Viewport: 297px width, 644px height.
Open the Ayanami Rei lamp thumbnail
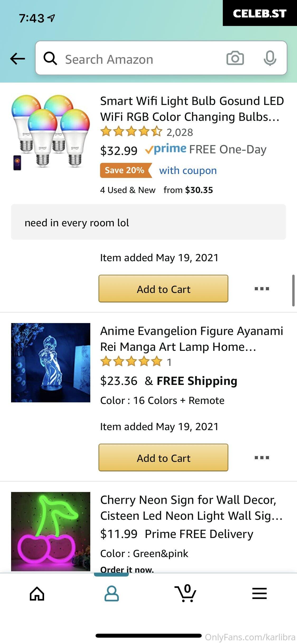51,363
